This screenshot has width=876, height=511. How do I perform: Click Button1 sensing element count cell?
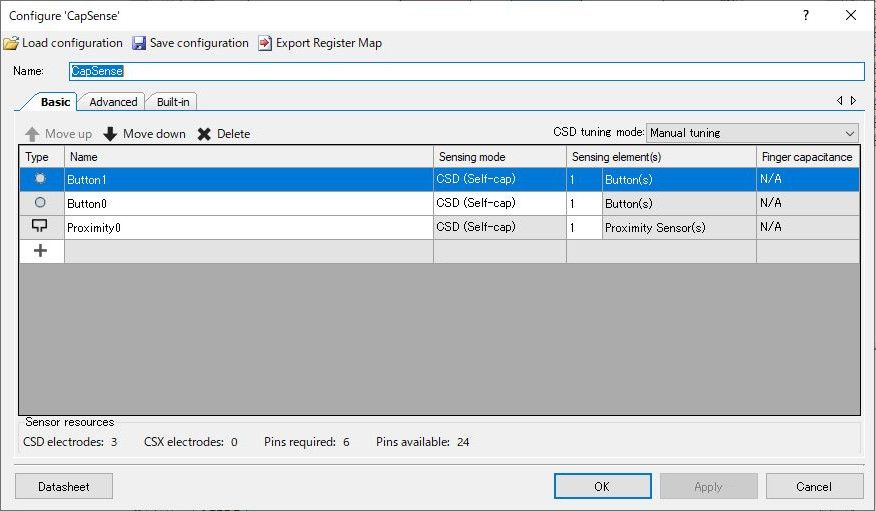pyautogui.click(x=584, y=179)
